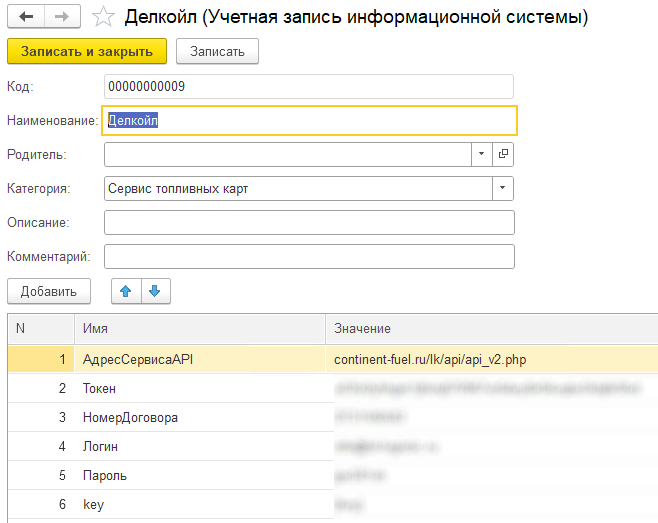
Task: Click the forward navigation arrow
Action: pos(61,17)
